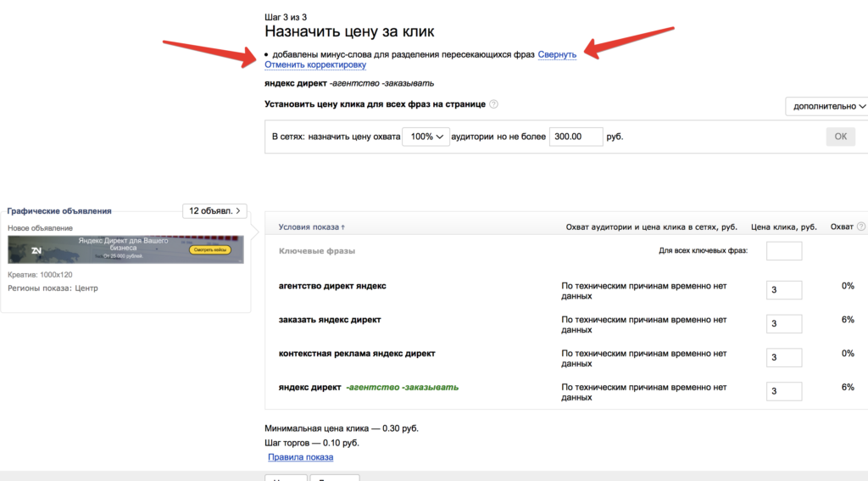
Task: Click the 6% reach of заказать яндекс директ
Action: point(848,320)
